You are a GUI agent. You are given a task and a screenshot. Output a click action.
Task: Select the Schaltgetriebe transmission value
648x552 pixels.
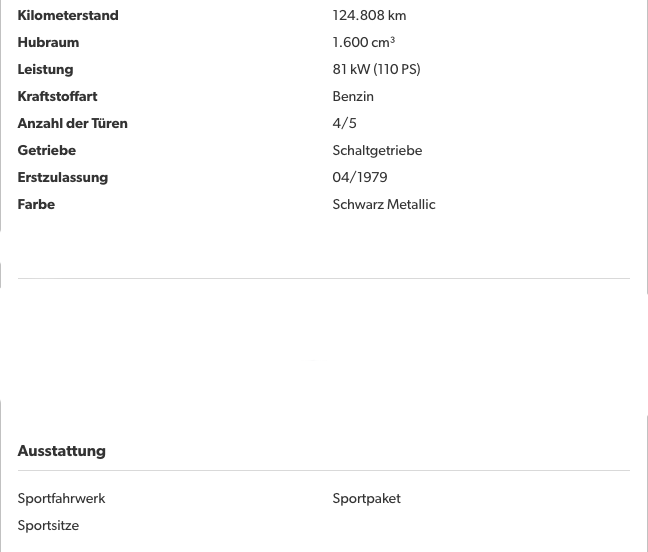click(x=377, y=150)
